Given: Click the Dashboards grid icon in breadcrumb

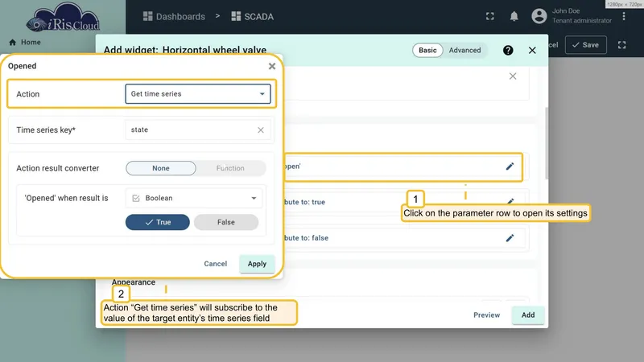Looking at the screenshot, I should pos(147,16).
